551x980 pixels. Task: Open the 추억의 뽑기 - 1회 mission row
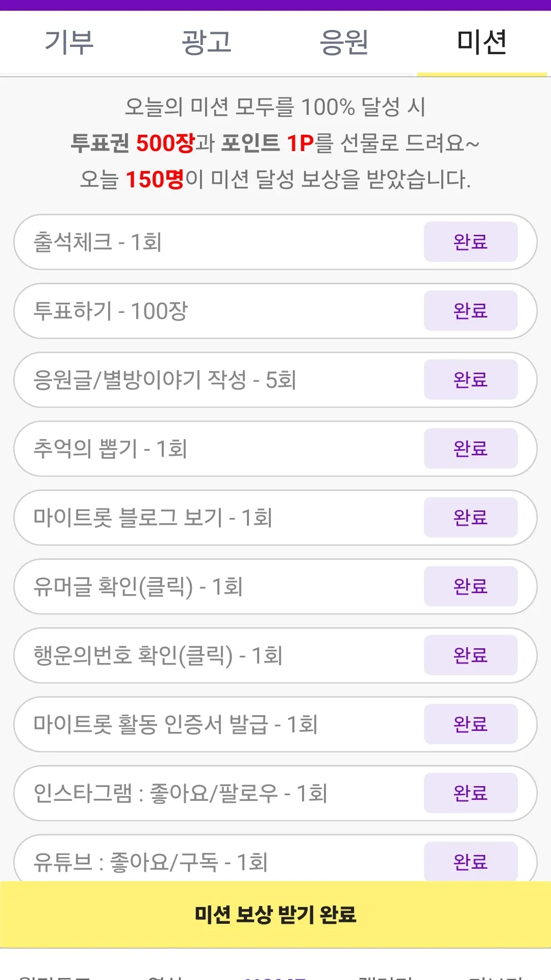coord(275,449)
